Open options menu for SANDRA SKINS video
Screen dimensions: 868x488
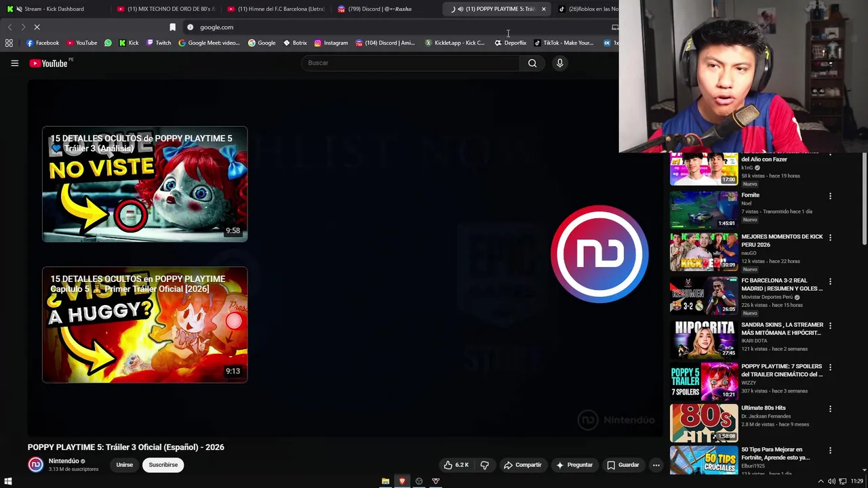[830, 325]
